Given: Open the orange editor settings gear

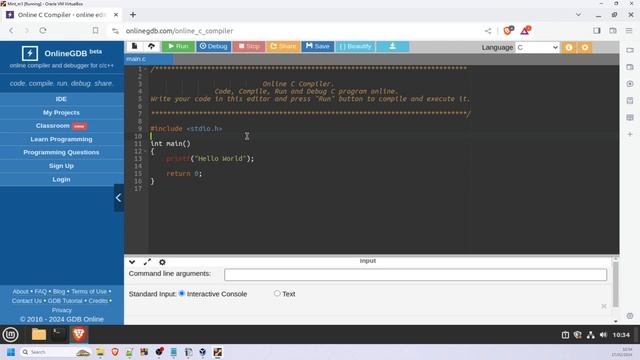Looking at the screenshot, I should click(585, 47).
